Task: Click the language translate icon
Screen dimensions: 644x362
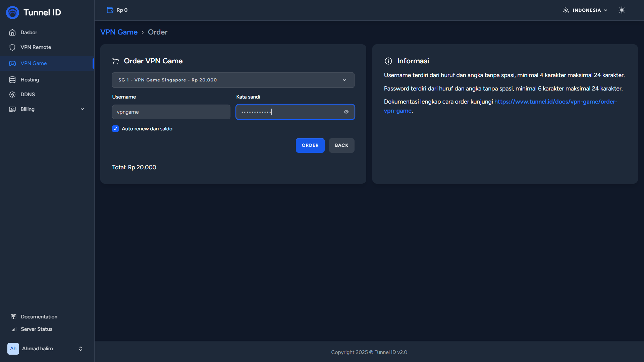Action: pyautogui.click(x=566, y=10)
